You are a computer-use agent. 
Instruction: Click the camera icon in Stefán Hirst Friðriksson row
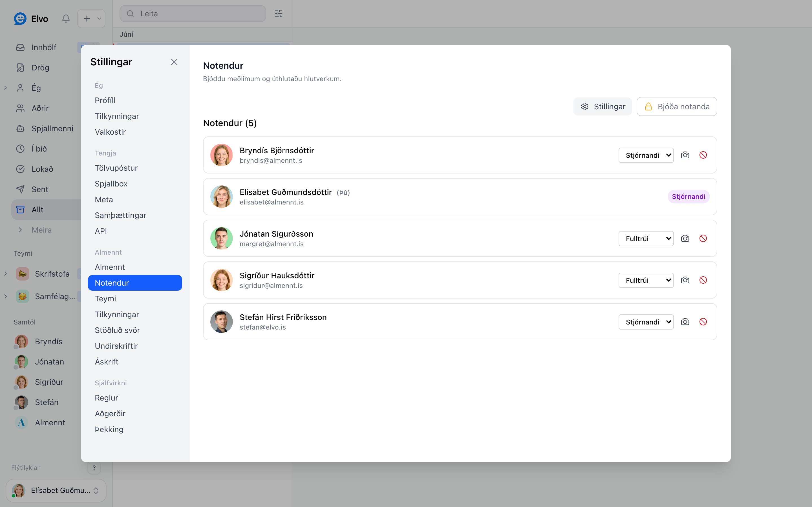pyautogui.click(x=685, y=322)
